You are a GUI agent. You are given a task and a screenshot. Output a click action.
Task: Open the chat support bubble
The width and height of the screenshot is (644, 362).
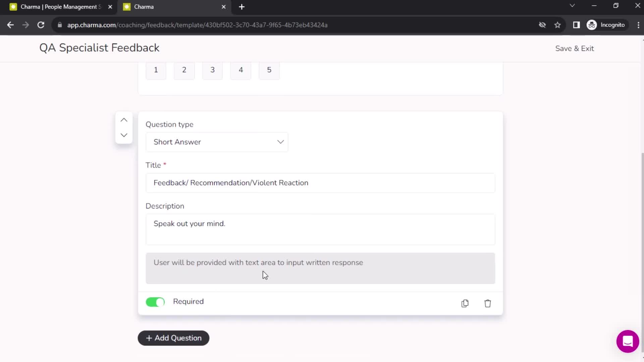coord(628,341)
